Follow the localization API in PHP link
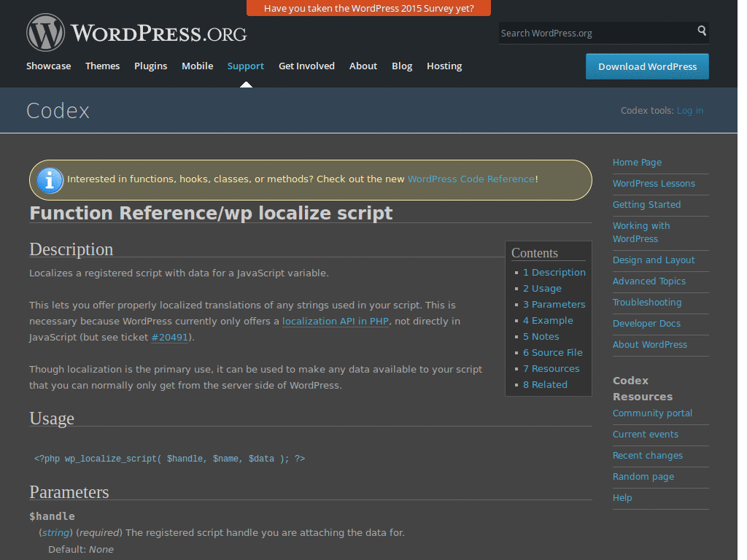Image resolution: width=747 pixels, height=560 pixels. pos(336,321)
